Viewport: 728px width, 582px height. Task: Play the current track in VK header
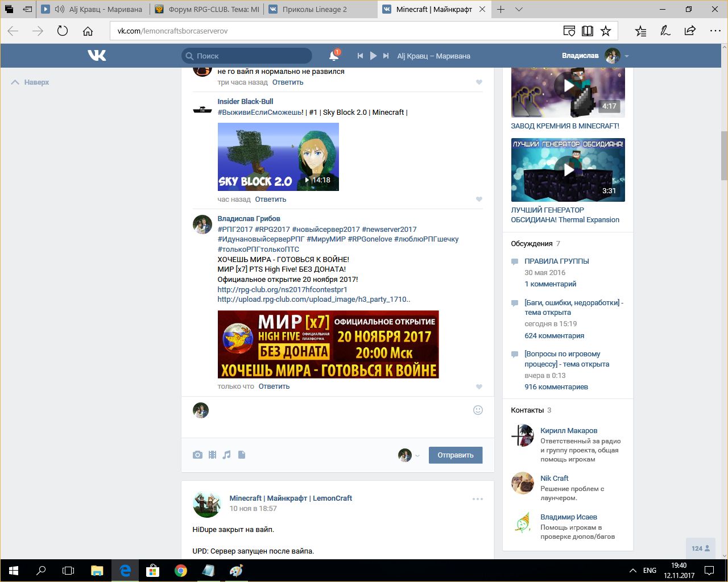[x=373, y=56]
